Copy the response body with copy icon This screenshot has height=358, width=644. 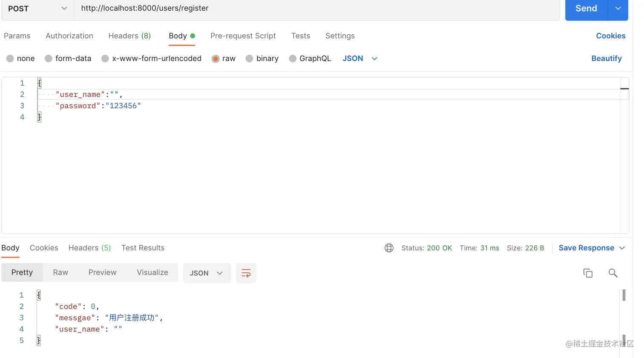click(588, 273)
